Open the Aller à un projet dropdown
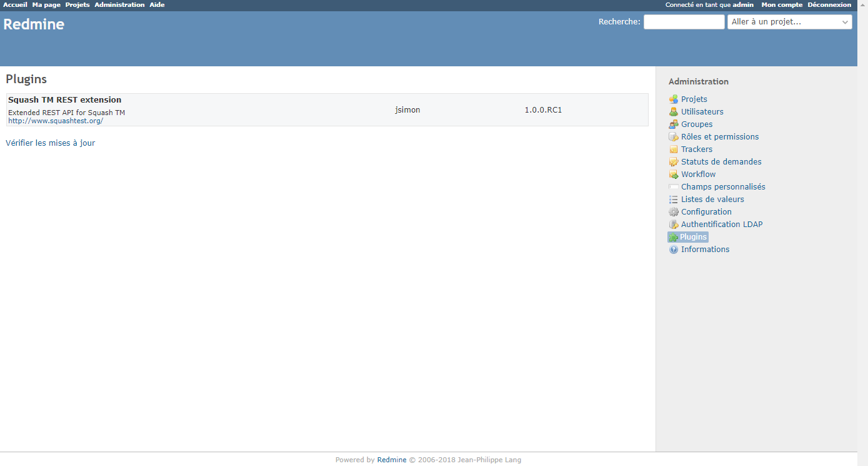Image resolution: width=868 pixels, height=466 pixels. click(789, 21)
